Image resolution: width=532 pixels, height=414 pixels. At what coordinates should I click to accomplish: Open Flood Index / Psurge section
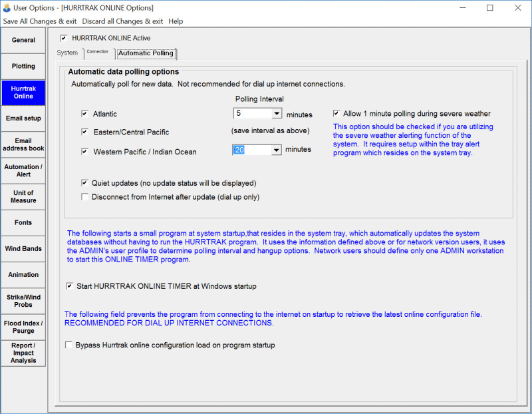pos(23,327)
